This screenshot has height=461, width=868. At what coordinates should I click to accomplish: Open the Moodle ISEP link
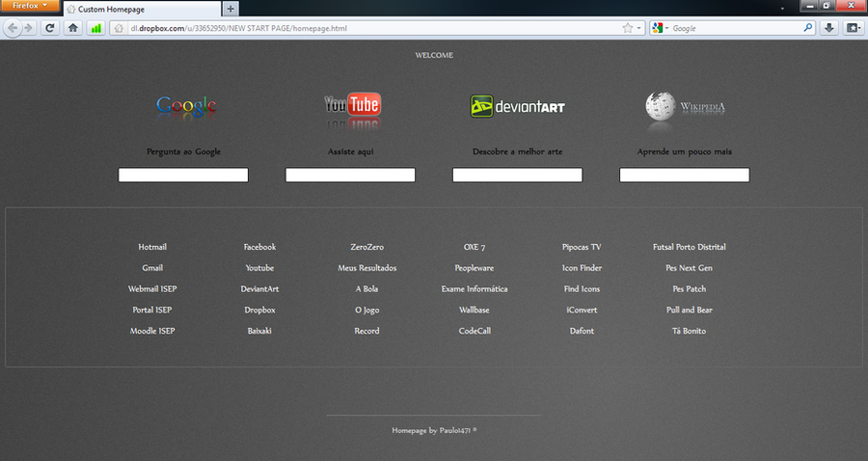152,331
